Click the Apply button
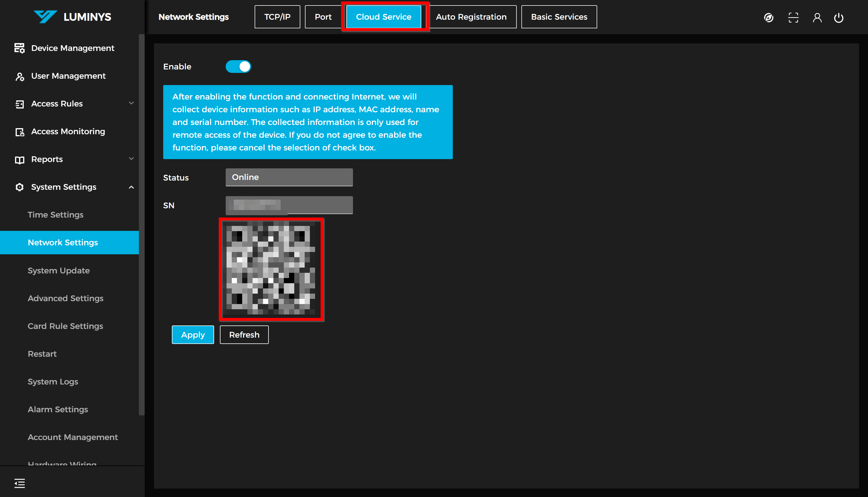 [192, 334]
